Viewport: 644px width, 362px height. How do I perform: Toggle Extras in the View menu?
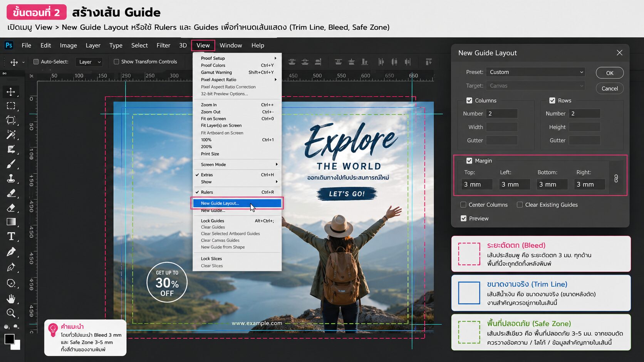coord(237,175)
